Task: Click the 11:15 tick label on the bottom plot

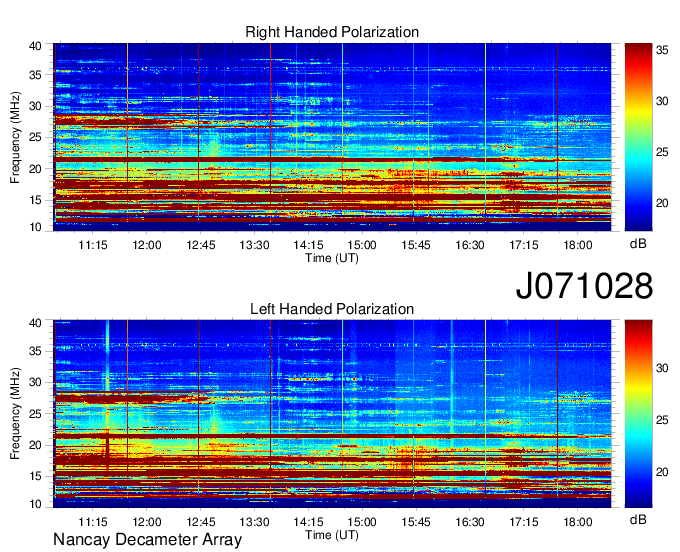Action: (93, 522)
